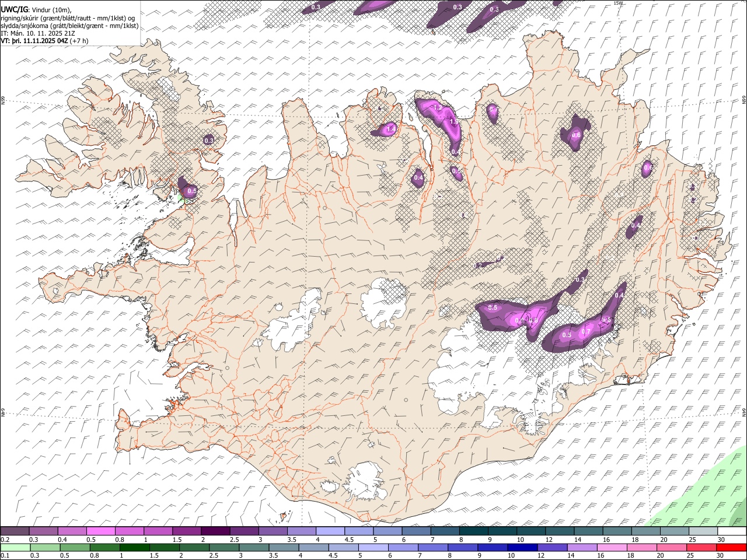Pick the violet rain swatch between 12 and 14
Image resolution: width=747 pixels, height=560 pixels.
click(x=551, y=547)
